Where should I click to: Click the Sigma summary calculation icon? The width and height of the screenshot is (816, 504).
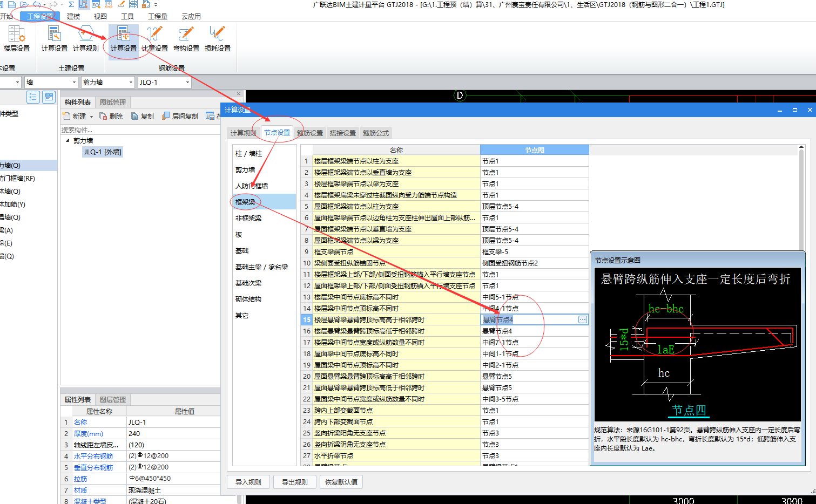[x=71, y=4]
